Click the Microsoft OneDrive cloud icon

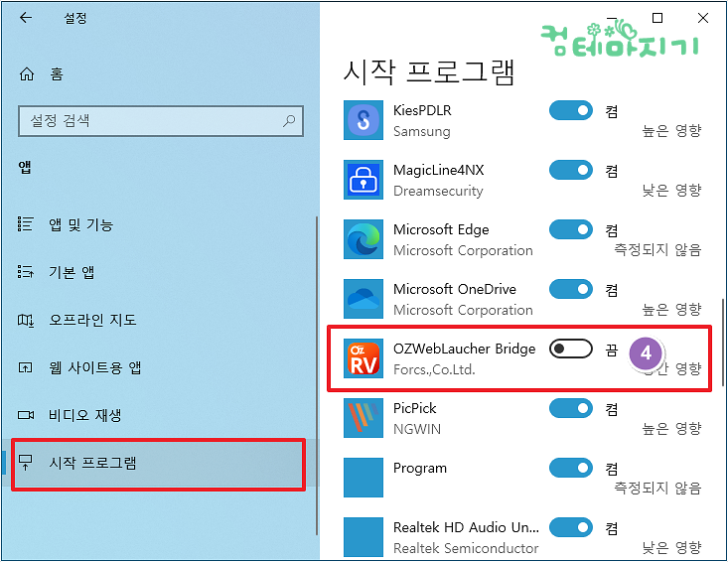(x=364, y=299)
